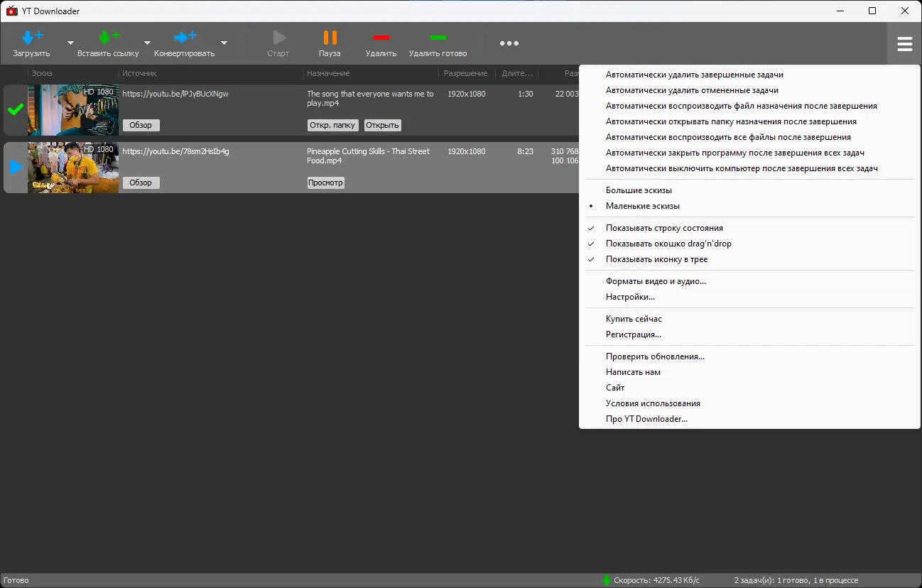922x588 pixels.
Task: Uncheck Показывать окошко drag'n'drop
Action: [749, 244]
